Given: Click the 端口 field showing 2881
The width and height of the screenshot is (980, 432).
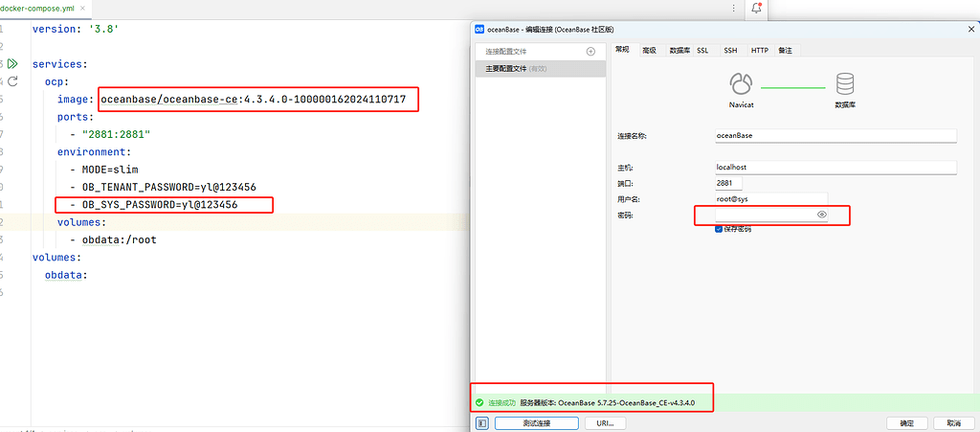Looking at the screenshot, I should 729,183.
